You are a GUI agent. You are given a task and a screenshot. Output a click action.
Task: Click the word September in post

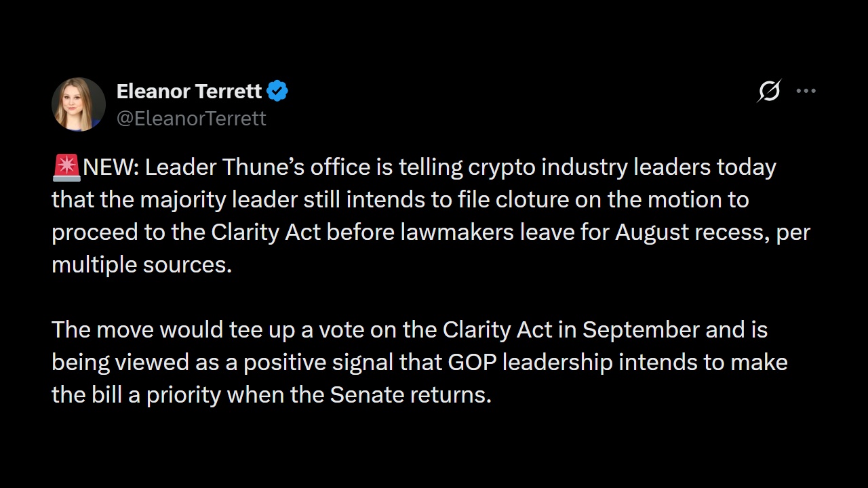641,330
